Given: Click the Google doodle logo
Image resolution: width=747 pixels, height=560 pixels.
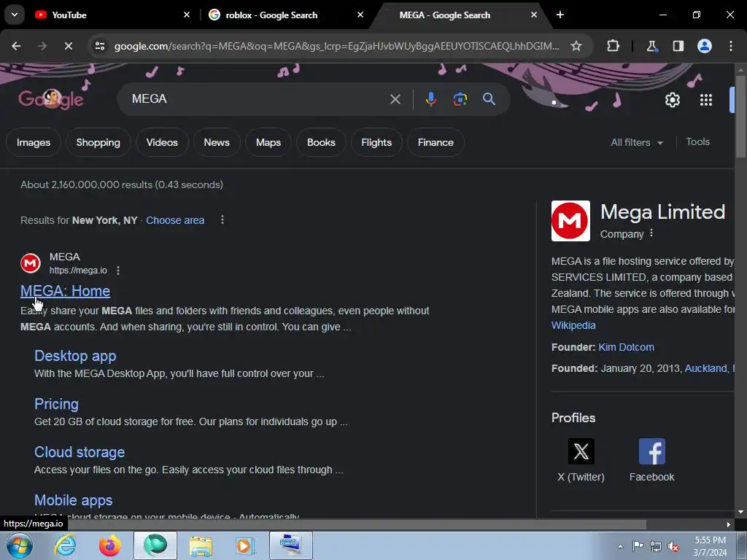Looking at the screenshot, I should pos(51,99).
